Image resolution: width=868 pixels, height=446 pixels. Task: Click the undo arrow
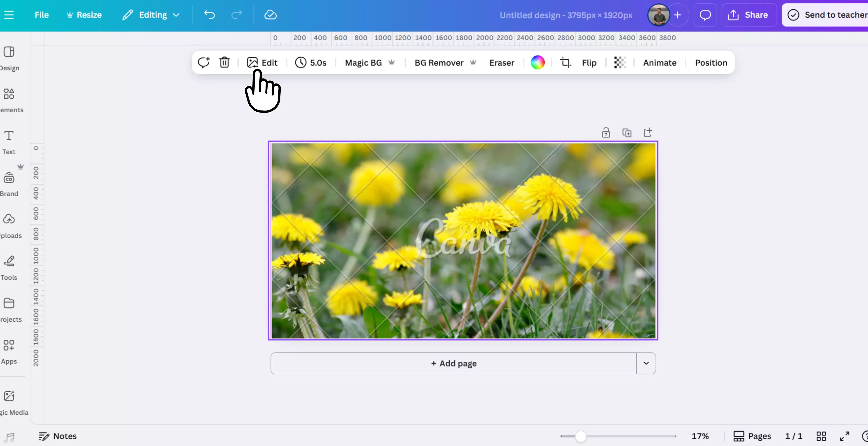click(x=209, y=15)
